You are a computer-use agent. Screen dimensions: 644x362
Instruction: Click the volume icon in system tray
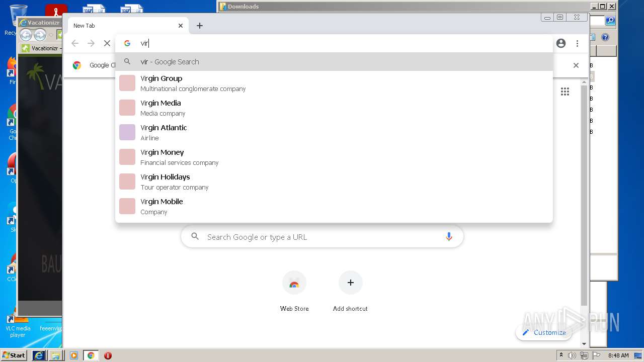(572, 355)
